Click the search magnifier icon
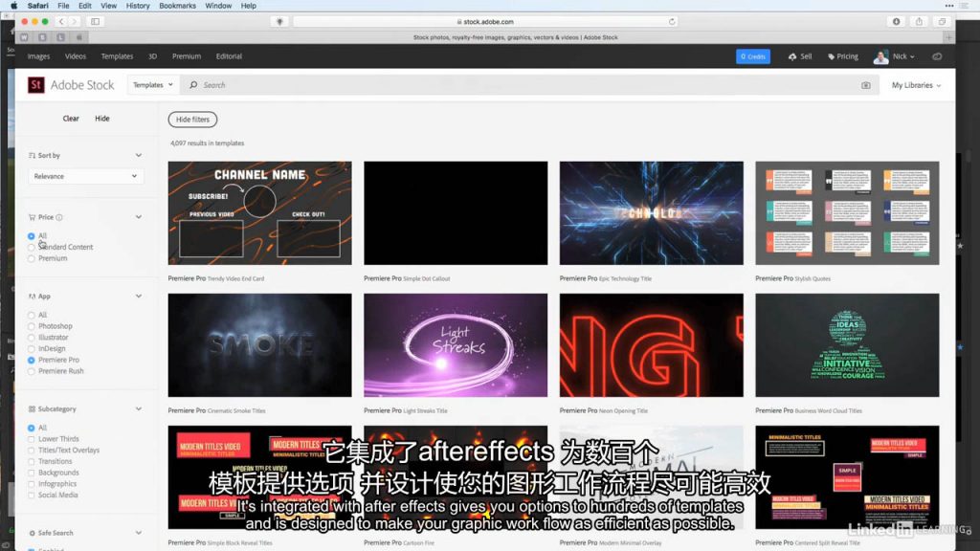980x551 pixels. point(193,85)
